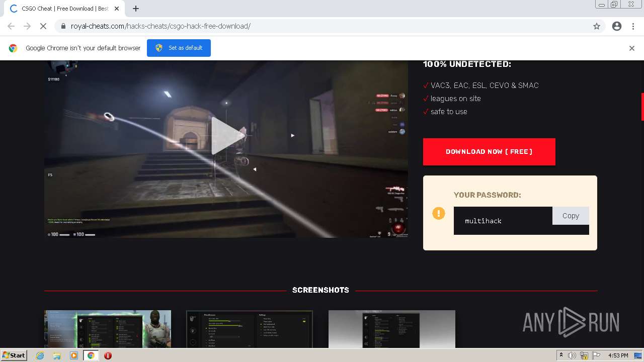
Task: Open Chrome's three-dot menu
Action: 633,26
